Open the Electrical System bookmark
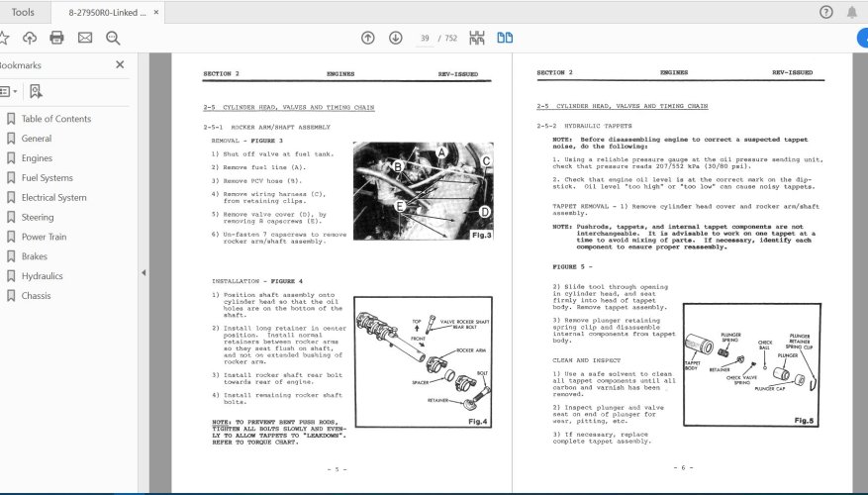The image size is (868, 495). pos(54,198)
